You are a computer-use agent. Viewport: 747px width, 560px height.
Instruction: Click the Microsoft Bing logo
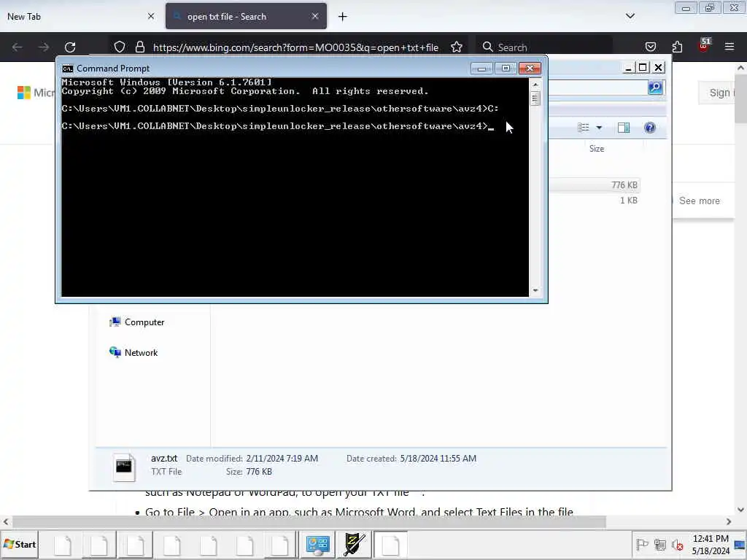tap(36, 93)
